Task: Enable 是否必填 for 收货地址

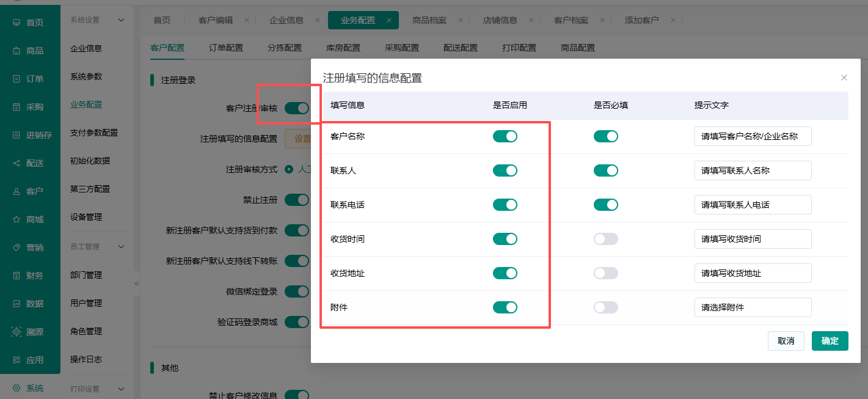Action: (606, 273)
